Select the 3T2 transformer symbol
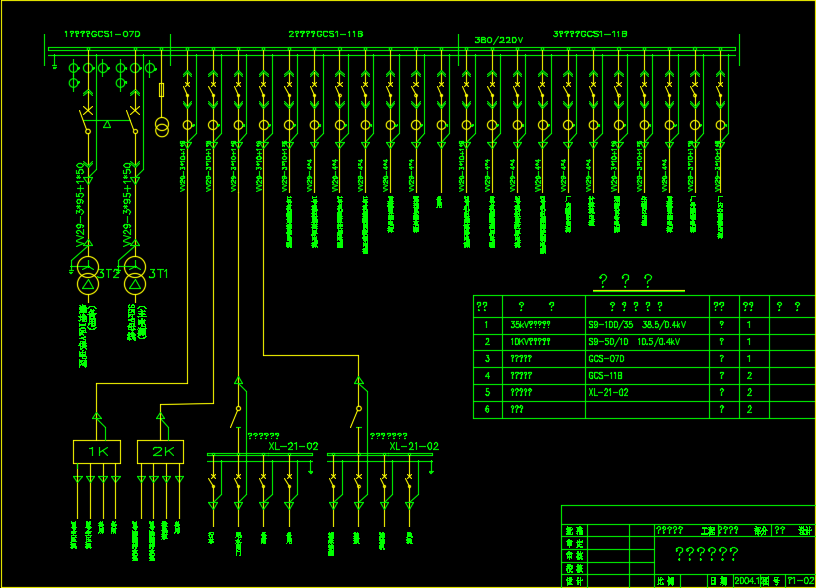This screenshot has height=588, width=816. point(89,279)
